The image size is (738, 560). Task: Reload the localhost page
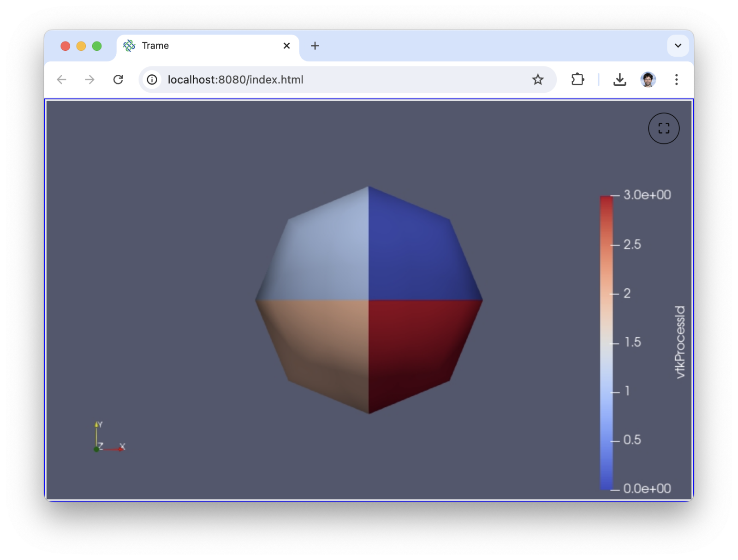pos(118,80)
